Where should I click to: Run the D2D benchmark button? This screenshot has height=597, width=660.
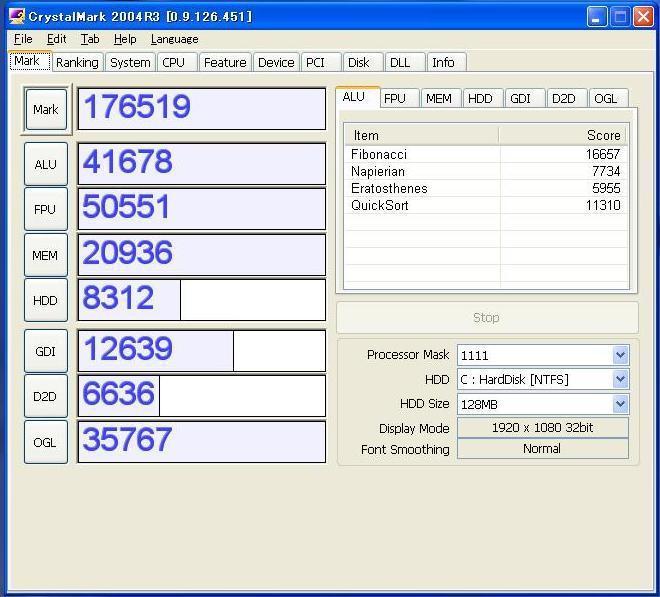[46, 396]
